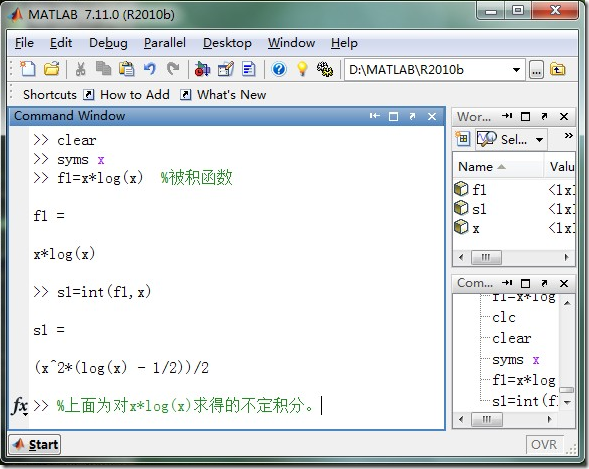
Task: Click the Value column header
Action: coord(560,166)
